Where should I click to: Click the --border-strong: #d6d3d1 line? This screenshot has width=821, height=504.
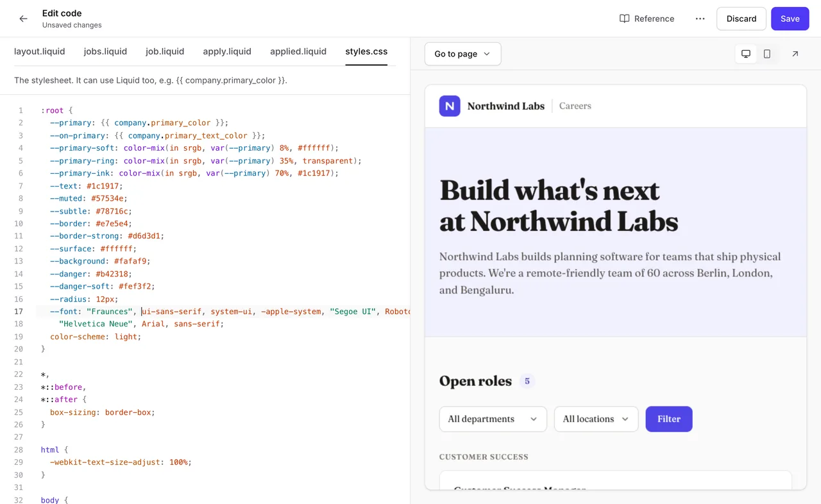pyautogui.click(x=107, y=236)
